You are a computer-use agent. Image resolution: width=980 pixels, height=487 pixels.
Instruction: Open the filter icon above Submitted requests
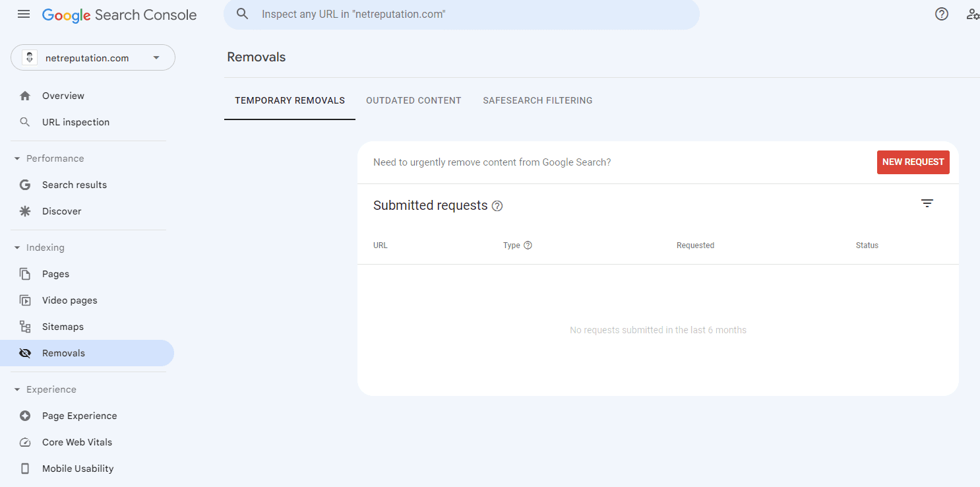pos(927,203)
